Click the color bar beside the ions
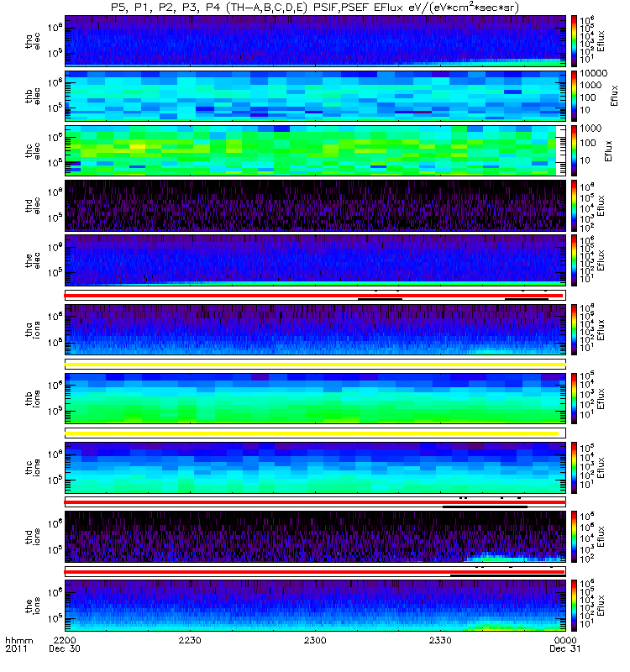630x672 pixels. 574,606
